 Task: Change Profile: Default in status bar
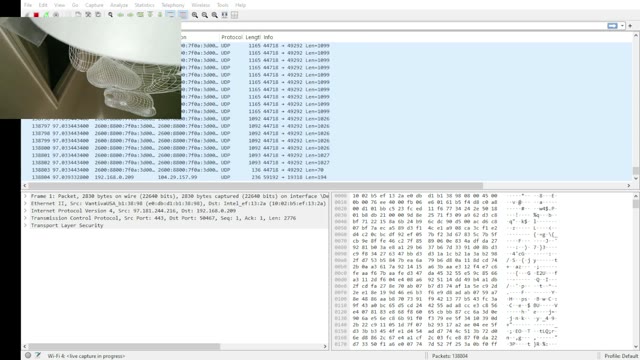tap(621, 356)
